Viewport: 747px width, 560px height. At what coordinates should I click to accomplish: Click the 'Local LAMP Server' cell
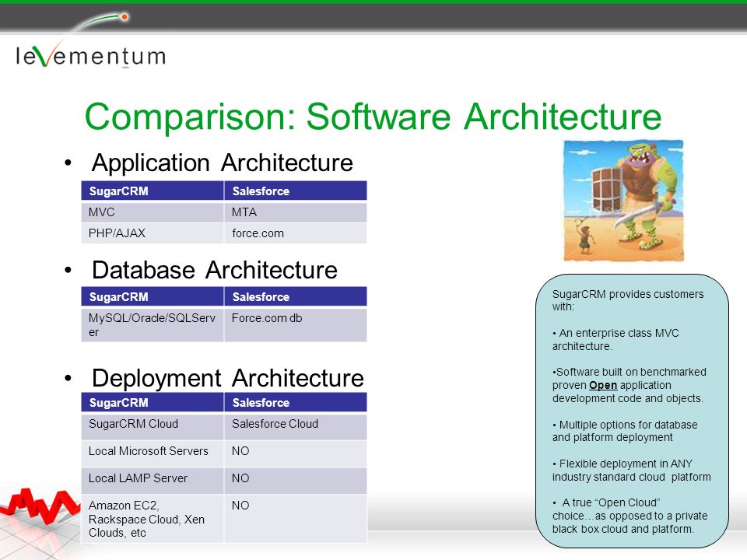tap(153, 481)
